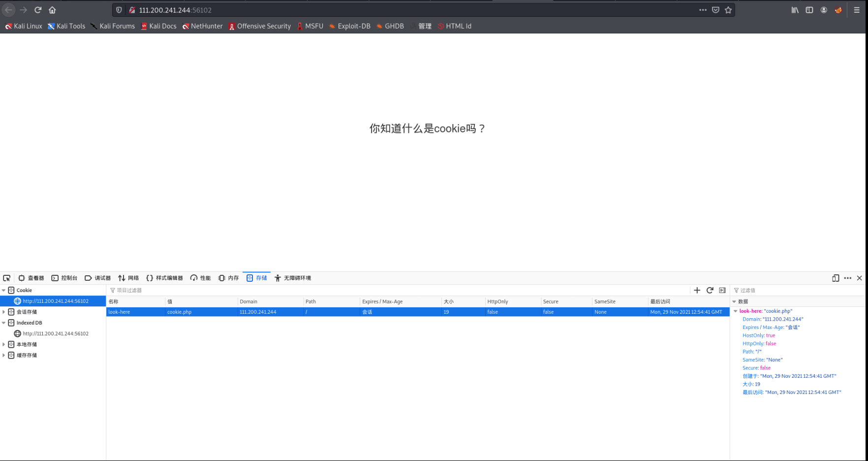Screen dimensions: 868x461
Task: Select the cookie host http://111.200.241.244:56102
Action: [x=53, y=301]
